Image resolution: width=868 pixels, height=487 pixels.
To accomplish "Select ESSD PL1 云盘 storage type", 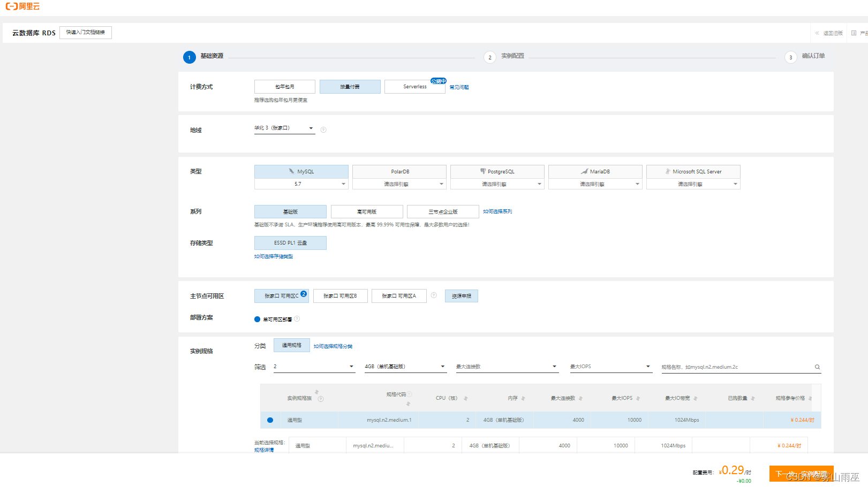I will click(x=290, y=243).
